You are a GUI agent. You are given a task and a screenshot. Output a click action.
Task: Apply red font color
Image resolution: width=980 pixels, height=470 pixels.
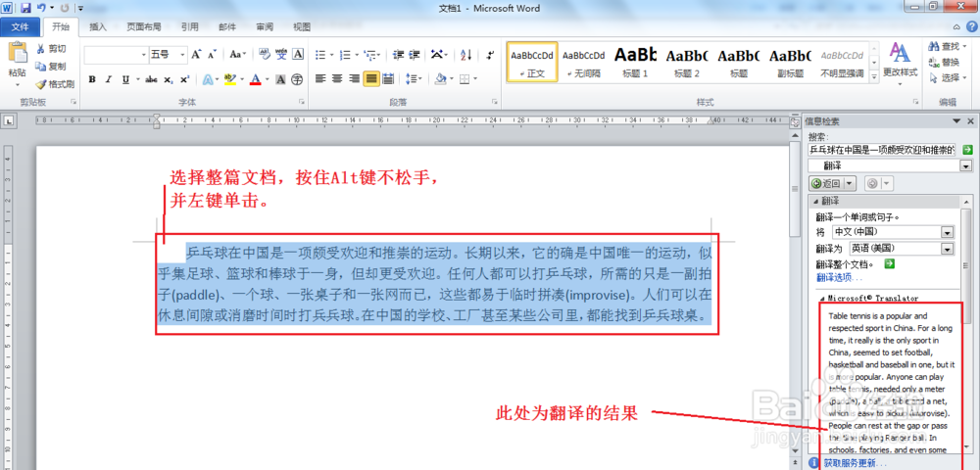point(255,79)
